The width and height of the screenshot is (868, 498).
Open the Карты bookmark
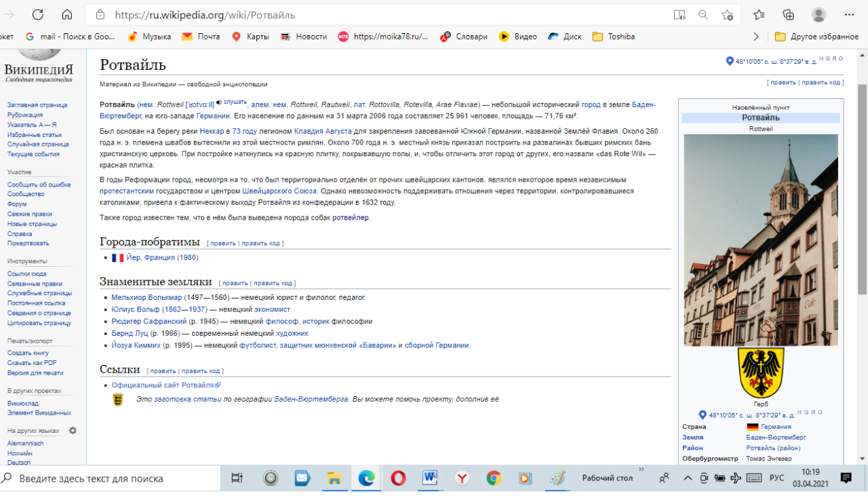[x=250, y=37]
